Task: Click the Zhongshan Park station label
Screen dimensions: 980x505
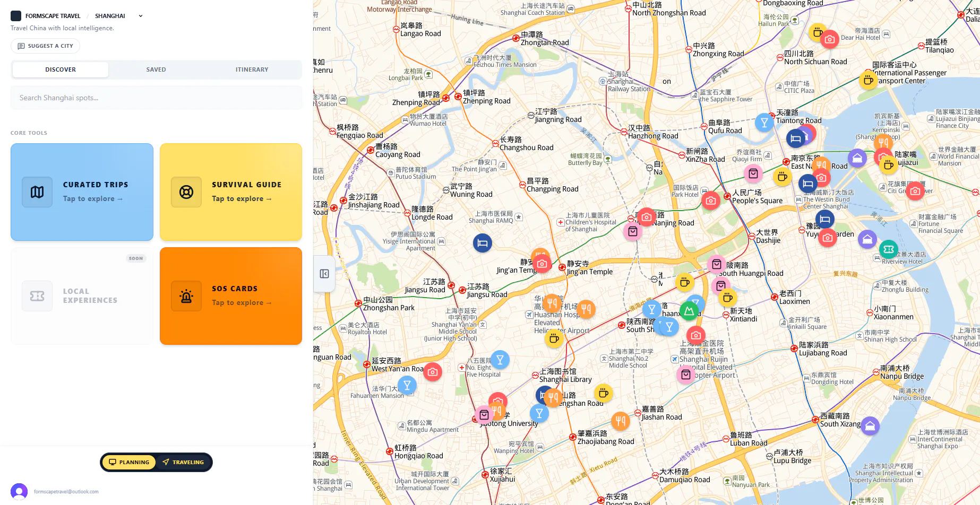Action: click(x=389, y=304)
